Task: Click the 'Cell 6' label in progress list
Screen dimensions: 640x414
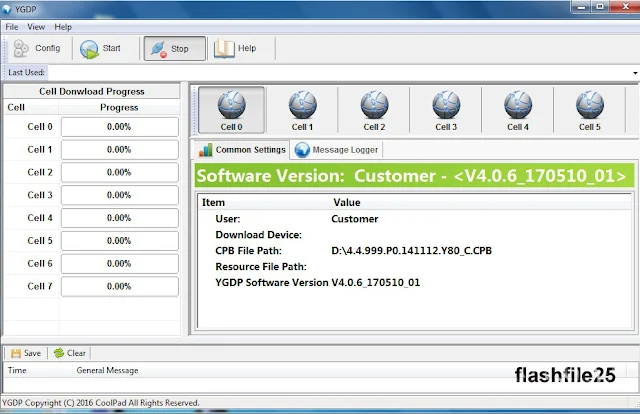Action: 40,264
